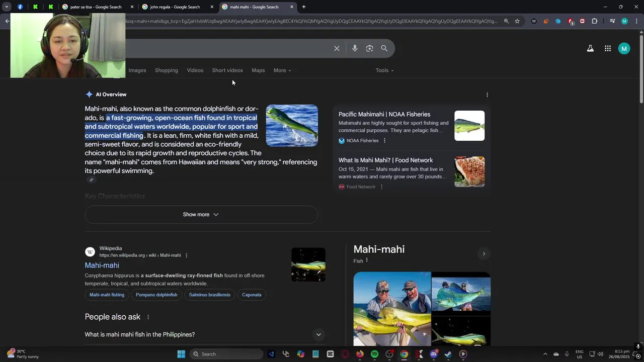Click the magnifier search submit icon
Viewport: 644px width, 362px height.
click(384, 48)
